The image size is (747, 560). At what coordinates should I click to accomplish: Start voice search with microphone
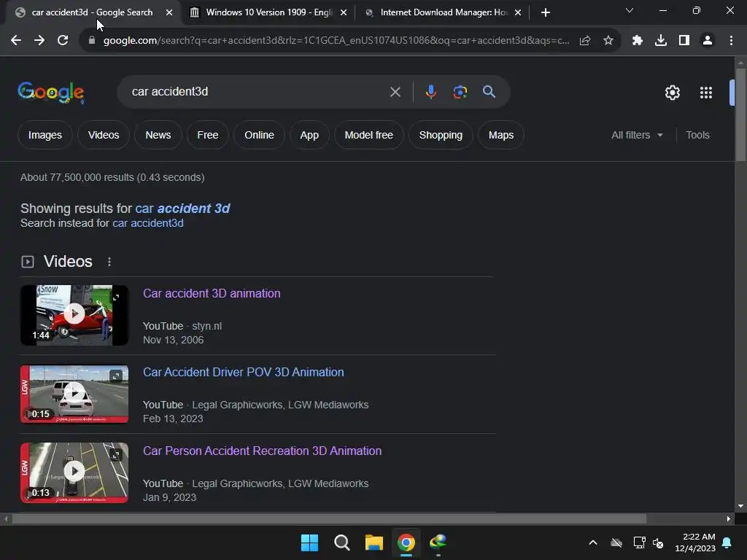[430, 92]
